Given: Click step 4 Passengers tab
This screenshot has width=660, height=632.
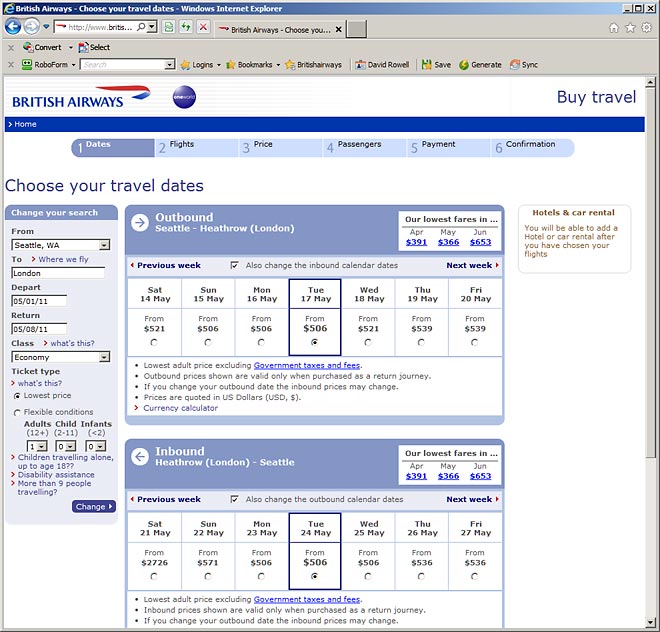Looking at the screenshot, I should click(x=365, y=148).
